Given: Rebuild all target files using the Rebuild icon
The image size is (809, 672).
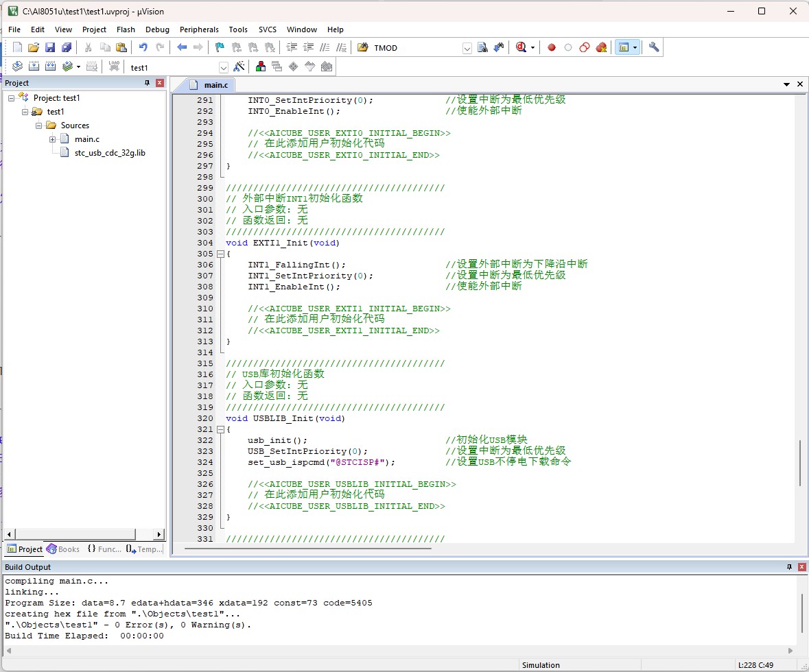Looking at the screenshot, I should click(51, 67).
